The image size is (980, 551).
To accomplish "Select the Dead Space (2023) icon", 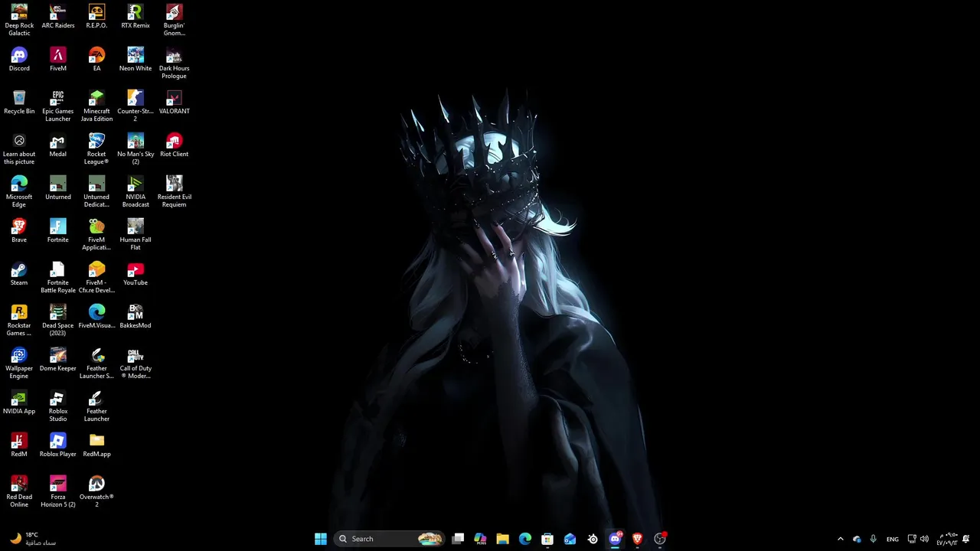I will pos(58,320).
